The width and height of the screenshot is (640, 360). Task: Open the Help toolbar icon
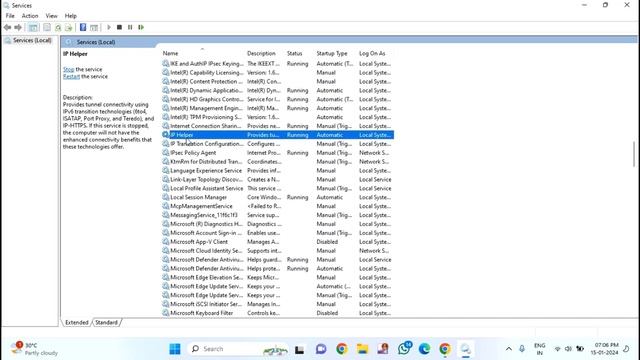tap(83, 27)
